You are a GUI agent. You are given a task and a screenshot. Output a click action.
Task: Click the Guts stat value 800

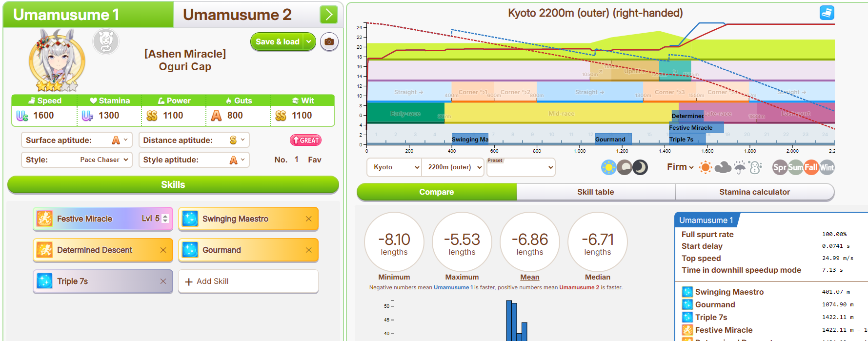point(235,116)
